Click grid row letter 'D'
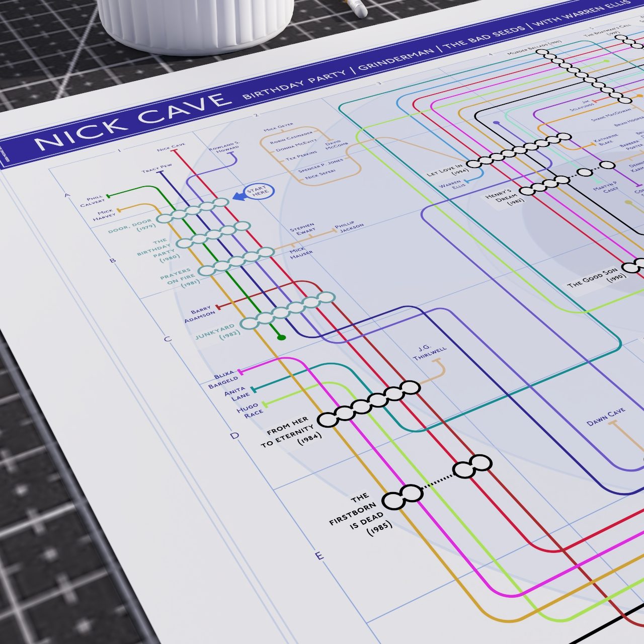This screenshot has width=644, height=644. coord(234,436)
